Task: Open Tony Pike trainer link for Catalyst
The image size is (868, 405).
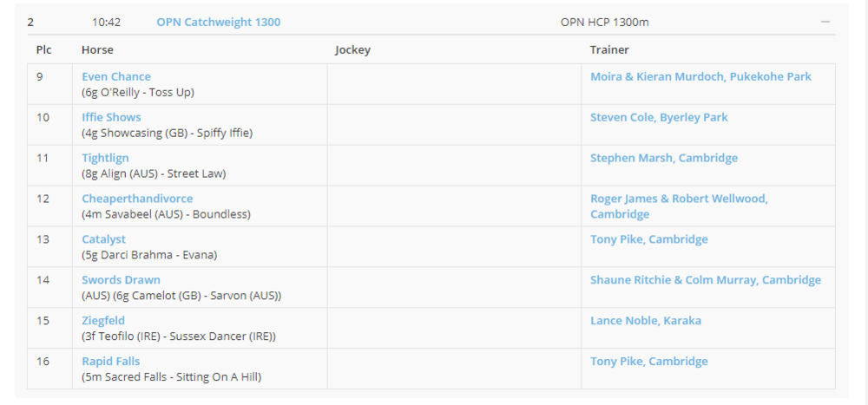Action: point(649,239)
